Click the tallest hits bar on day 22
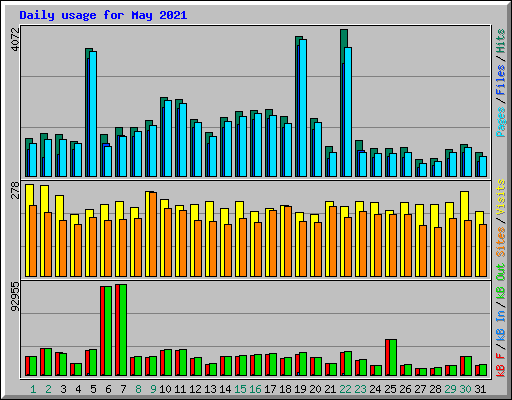 click(x=344, y=47)
